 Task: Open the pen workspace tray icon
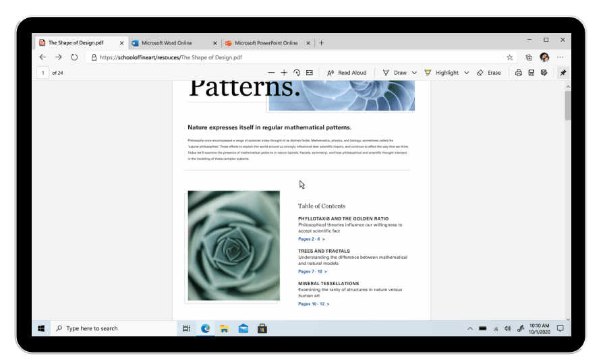click(x=521, y=328)
